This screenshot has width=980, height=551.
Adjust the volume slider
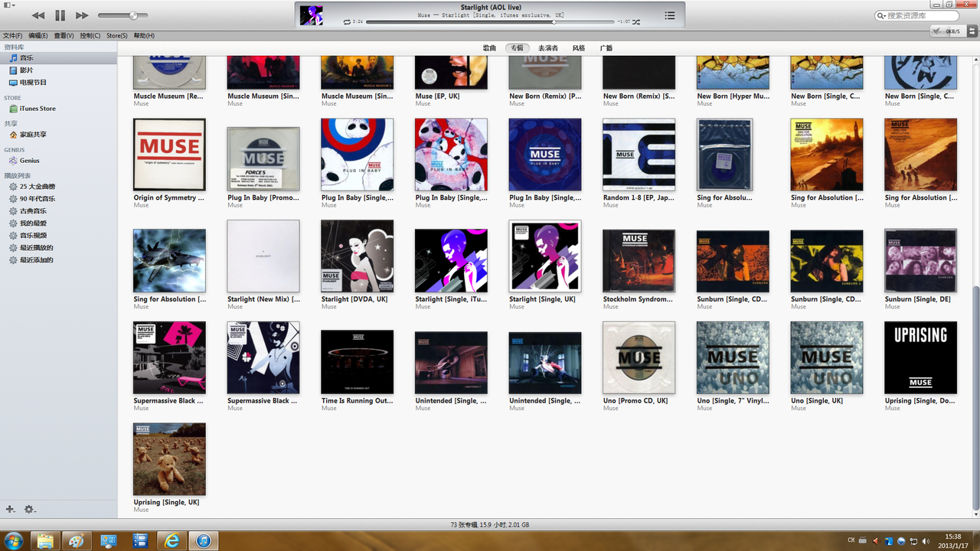pos(122,15)
